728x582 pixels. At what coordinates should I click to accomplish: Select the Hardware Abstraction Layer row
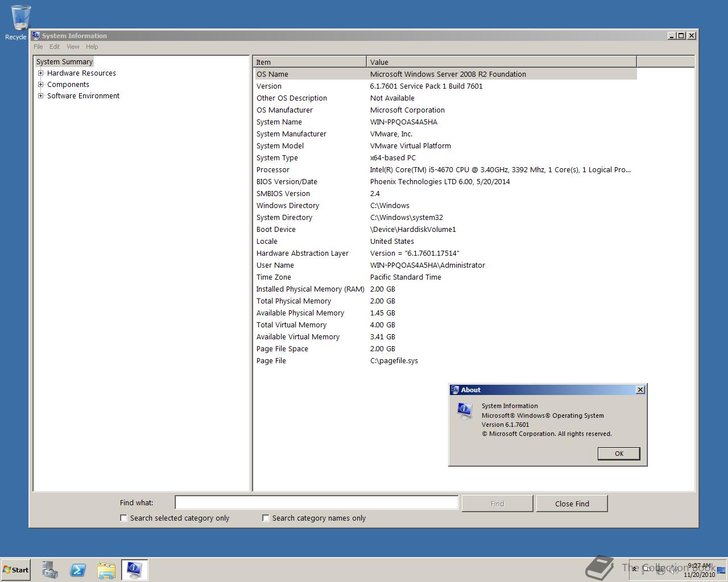click(445, 253)
